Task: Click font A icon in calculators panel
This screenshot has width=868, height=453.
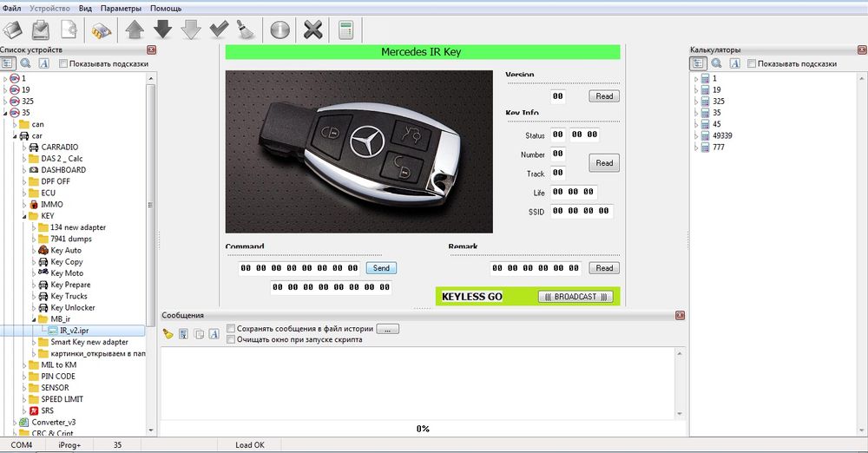Action: pos(734,63)
